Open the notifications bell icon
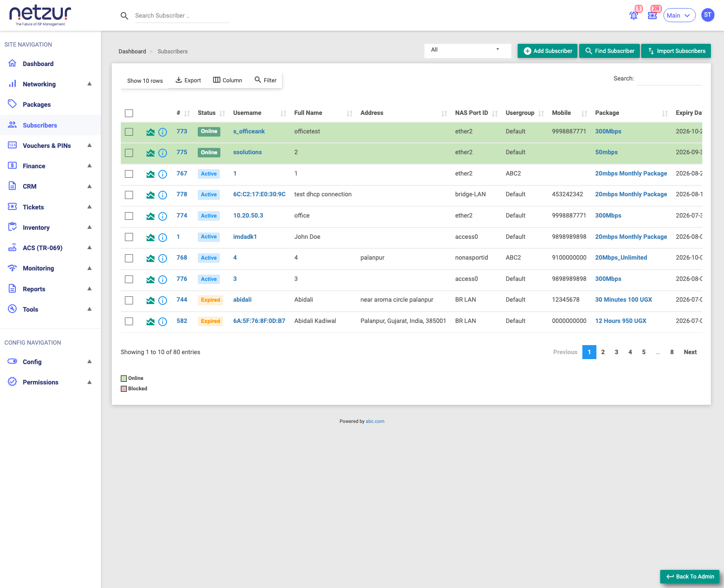This screenshot has height=588, width=724. pyautogui.click(x=633, y=15)
